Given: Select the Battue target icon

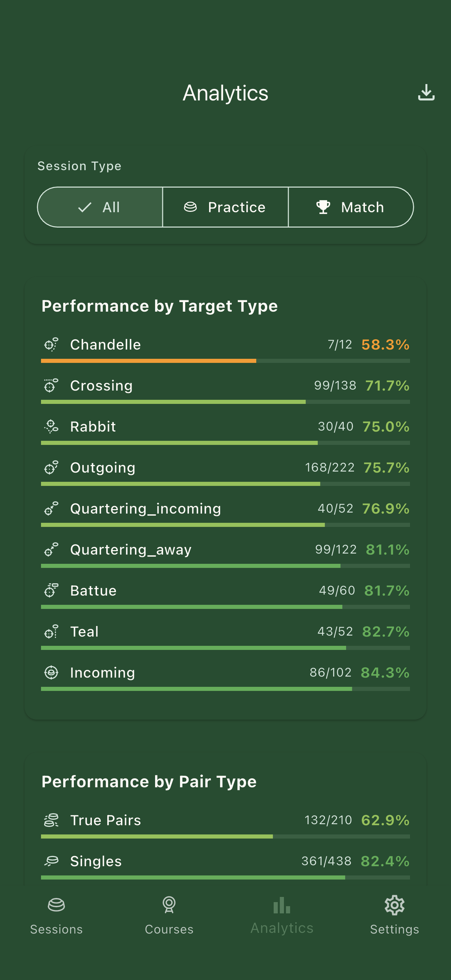Looking at the screenshot, I should click(x=51, y=590).
